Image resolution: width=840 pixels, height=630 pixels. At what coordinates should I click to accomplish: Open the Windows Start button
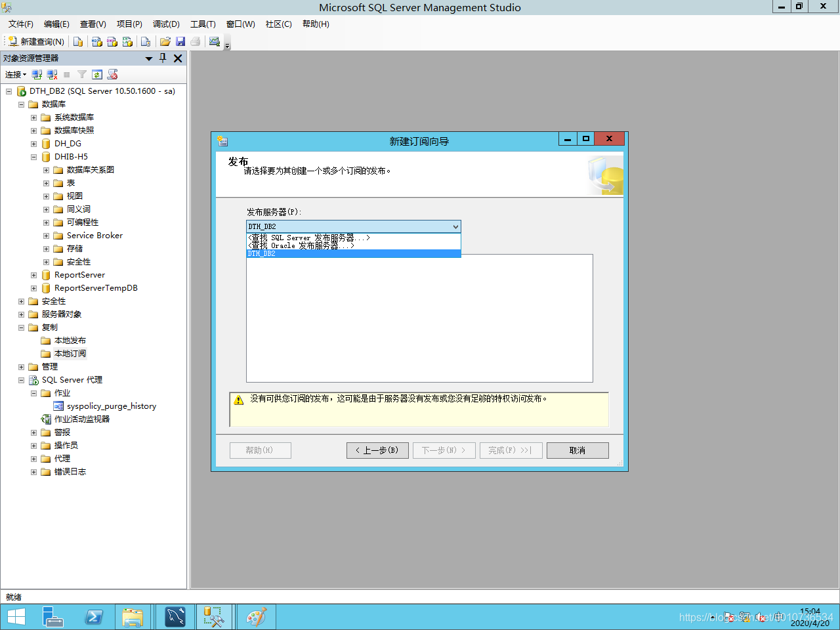[16, 617]
